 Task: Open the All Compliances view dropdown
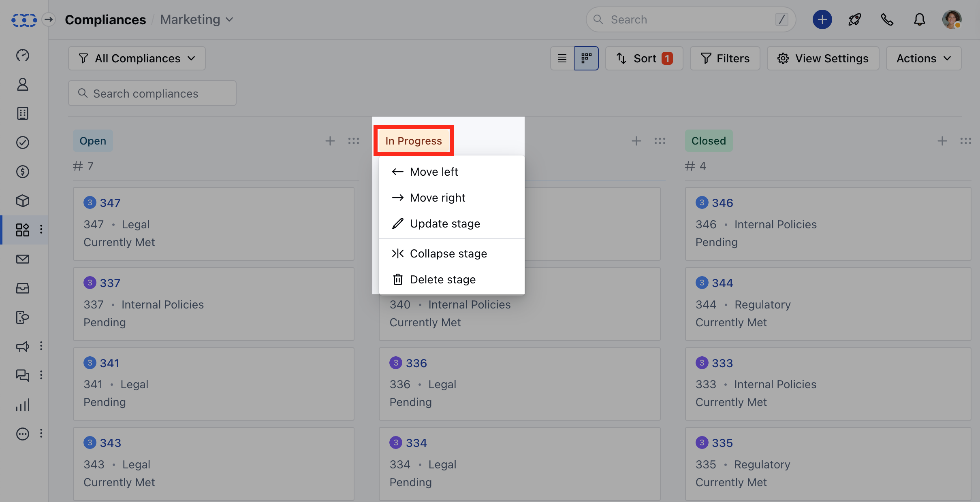tap(137, 58)
